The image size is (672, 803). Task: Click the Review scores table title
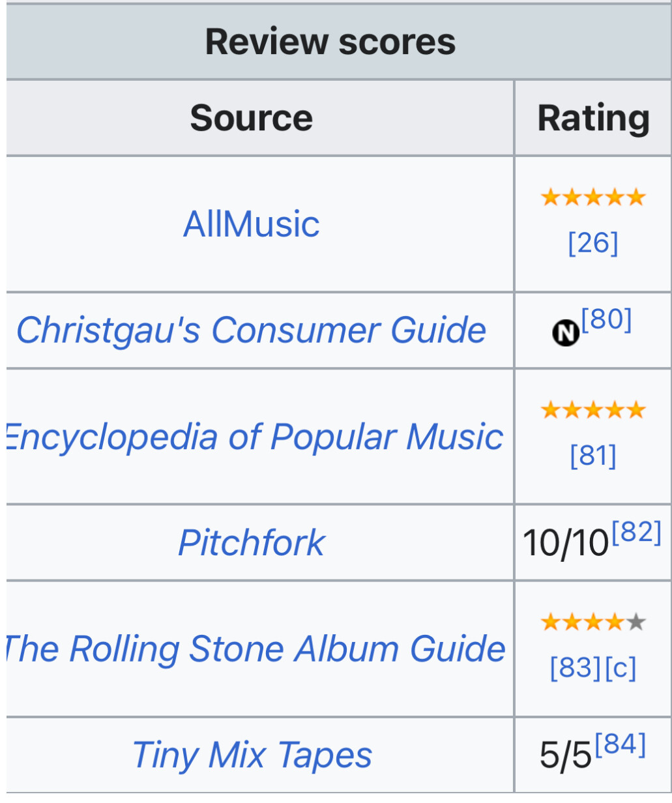[330, 42]
